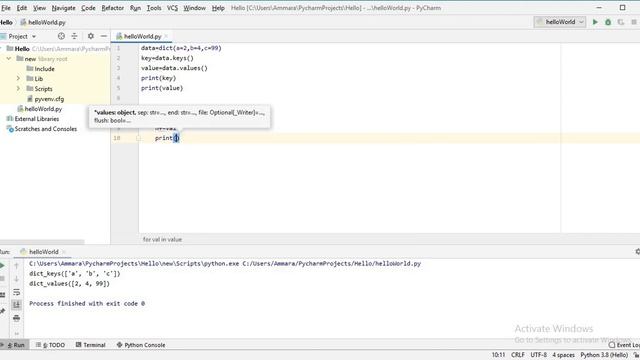Open the View menu
The height and width of the screenshot is (360, 640).
tap(39, 8)
